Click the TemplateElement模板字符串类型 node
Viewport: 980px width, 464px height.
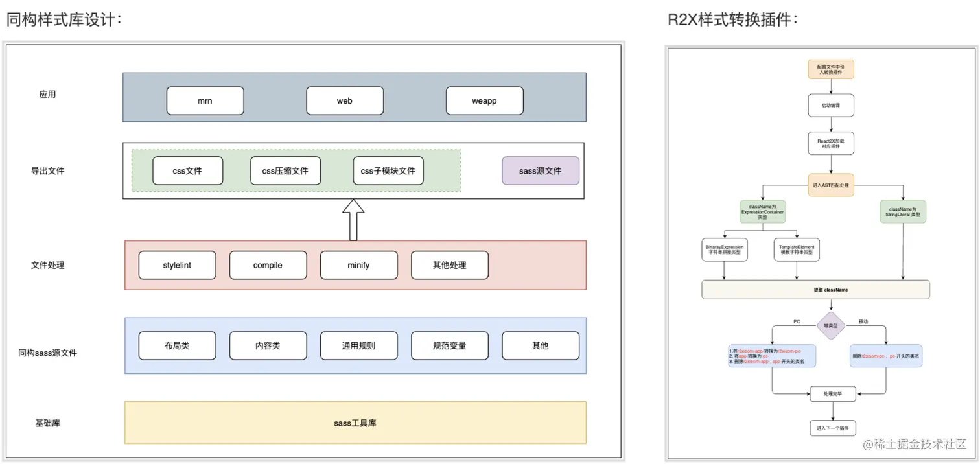[797, 249]
